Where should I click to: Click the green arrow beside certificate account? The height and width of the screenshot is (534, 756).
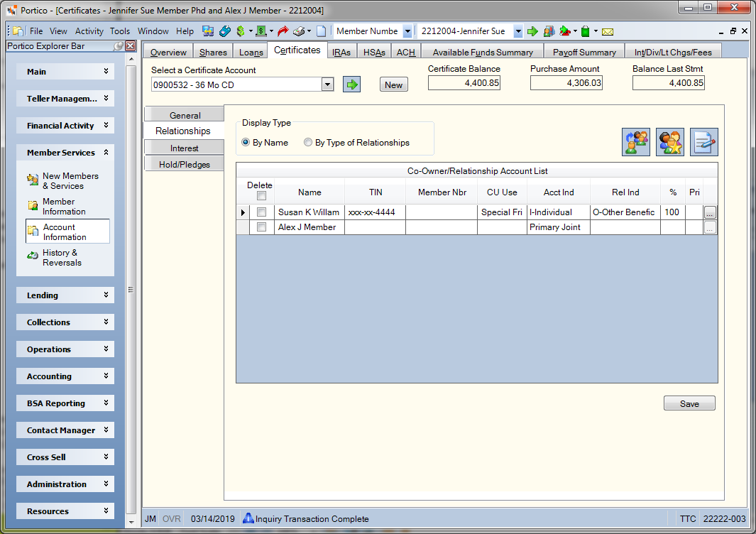coord(351,85)
